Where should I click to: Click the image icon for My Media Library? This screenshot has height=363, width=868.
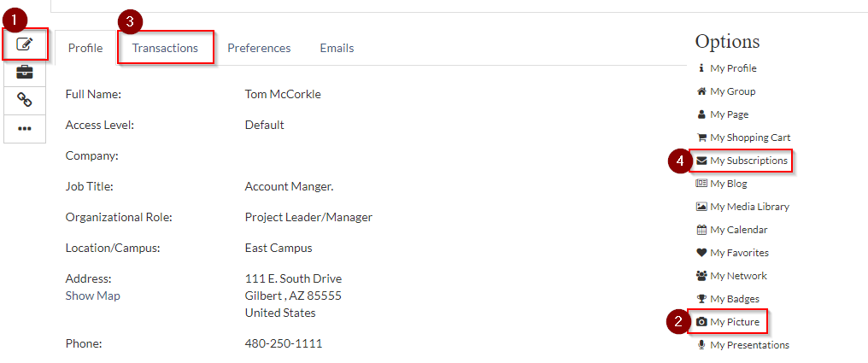(701, 207)
